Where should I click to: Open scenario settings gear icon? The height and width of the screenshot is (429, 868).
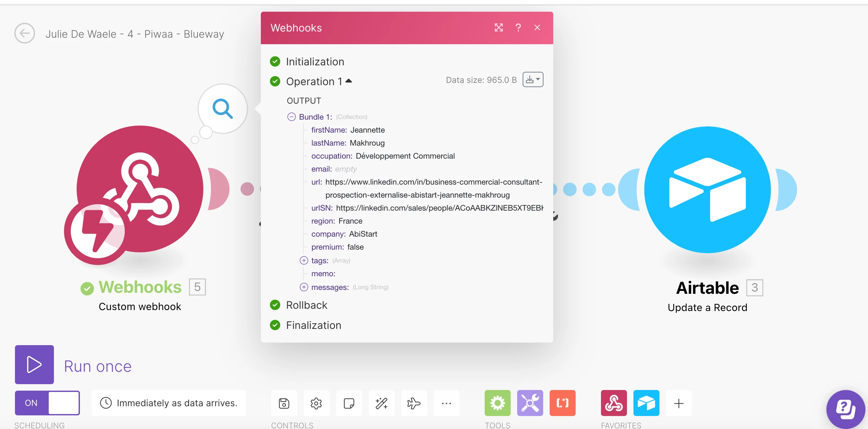(x=316, y=403)
